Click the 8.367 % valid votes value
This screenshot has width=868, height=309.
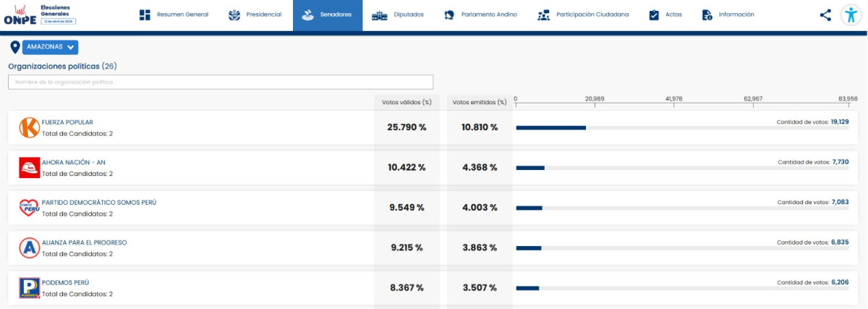pyautogui.click(x=407, y=288)
